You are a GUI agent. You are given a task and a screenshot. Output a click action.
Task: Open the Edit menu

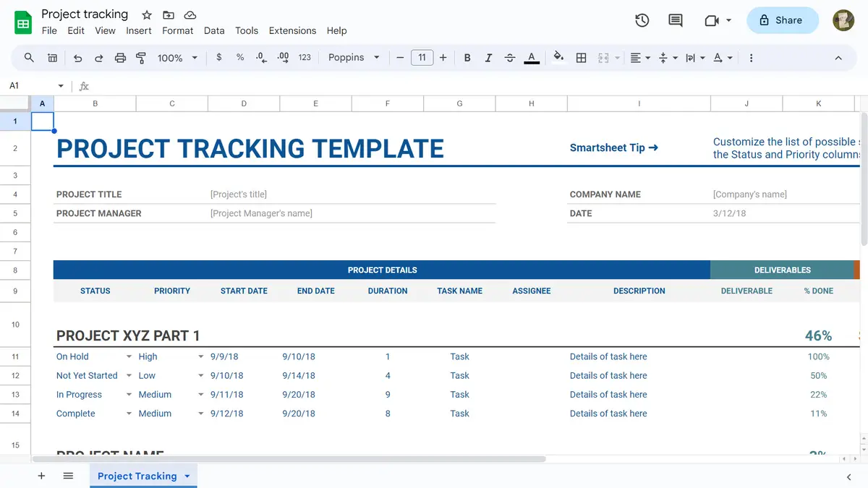(x=76, y=30)
